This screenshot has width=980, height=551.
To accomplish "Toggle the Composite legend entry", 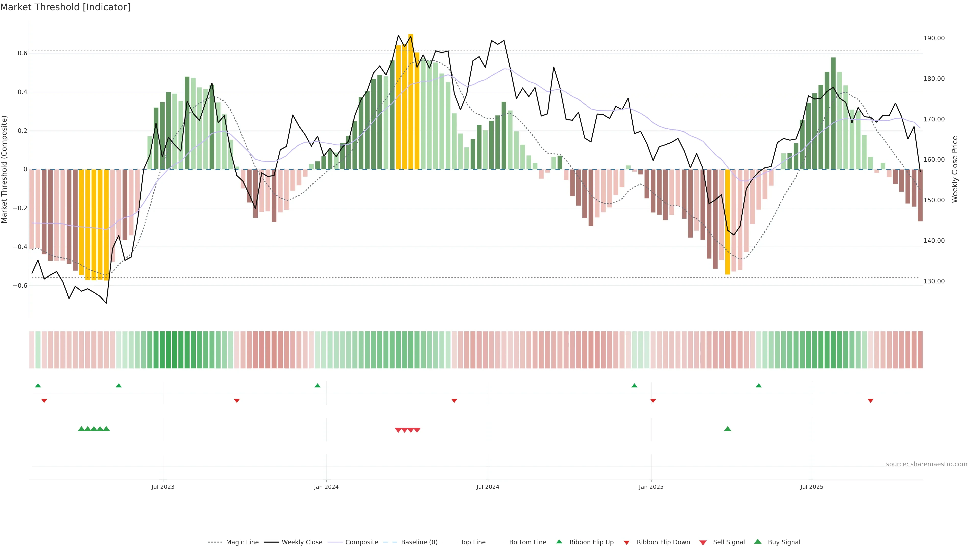I will click(x=361, y=542).
